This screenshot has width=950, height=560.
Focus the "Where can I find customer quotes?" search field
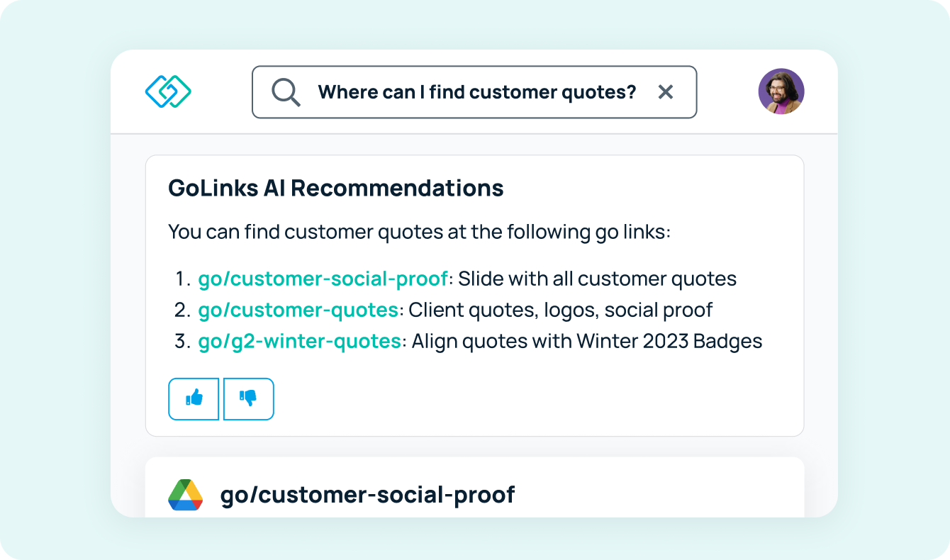474,92
